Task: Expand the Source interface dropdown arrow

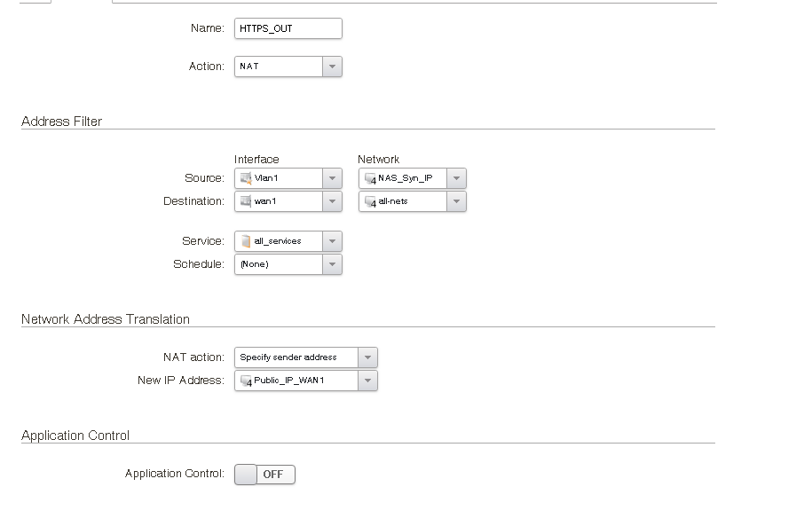Action: [332, 178]
